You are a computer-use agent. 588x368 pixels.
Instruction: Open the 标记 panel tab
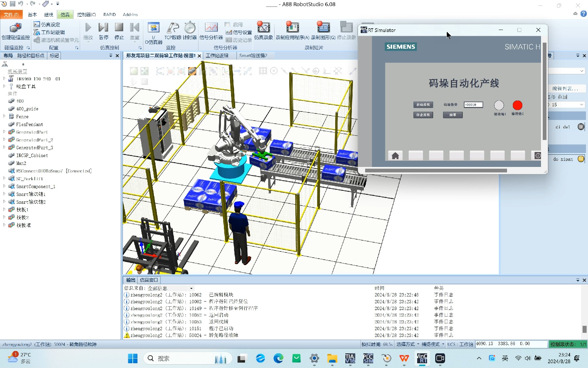54,56
